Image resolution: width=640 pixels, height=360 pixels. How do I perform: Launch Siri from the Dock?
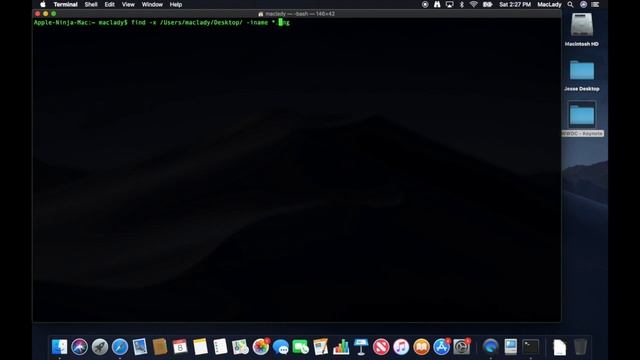tap(79, 347)
